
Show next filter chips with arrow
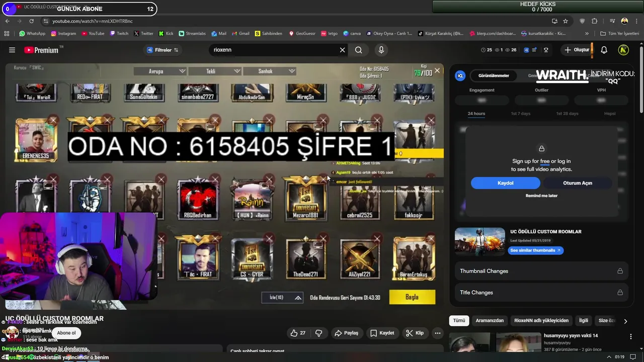coord(625,321)
